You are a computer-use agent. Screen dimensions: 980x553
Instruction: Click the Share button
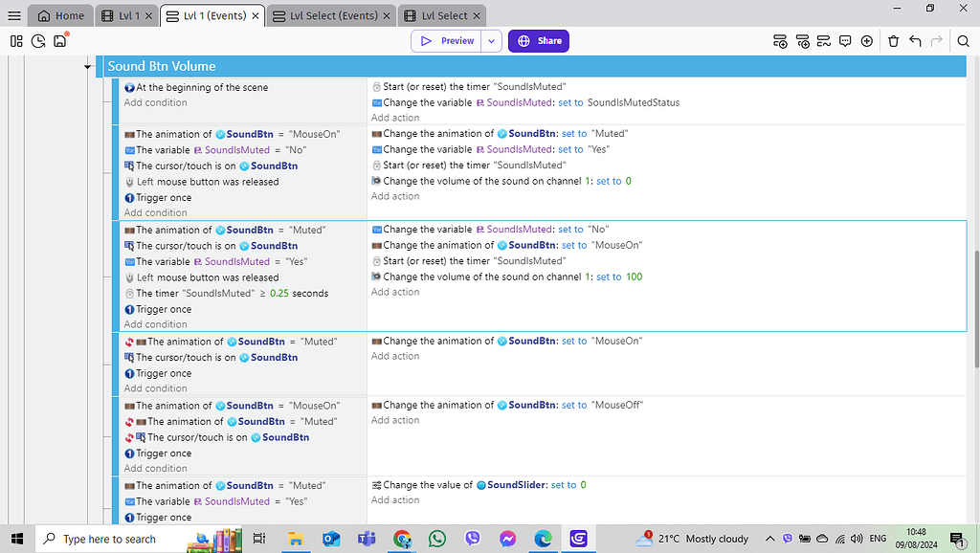pos(538,41)
